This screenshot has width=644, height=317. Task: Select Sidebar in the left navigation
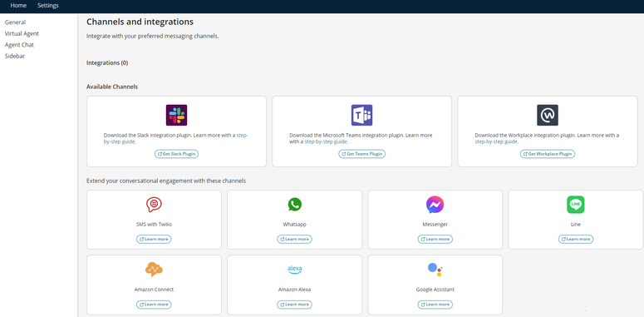15,57
